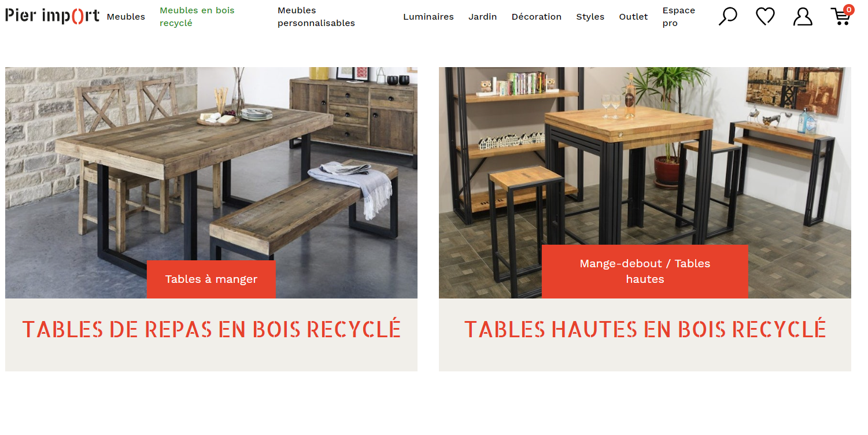
Task: Click the Pier Import logo
Action: [x=53, y=16]
